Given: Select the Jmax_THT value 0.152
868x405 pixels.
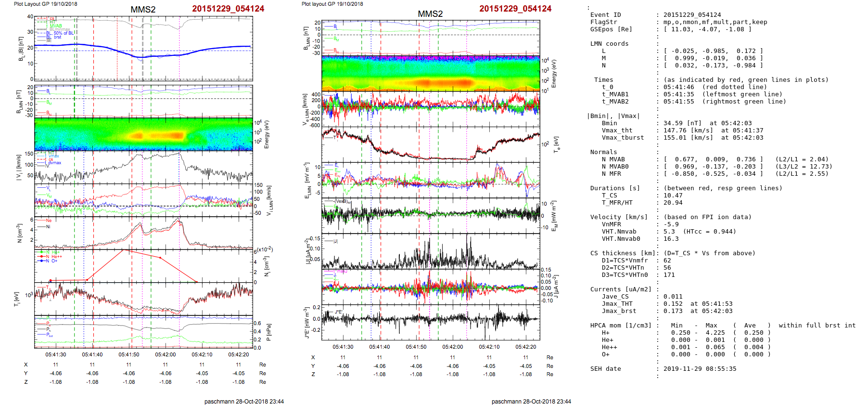Looking at the screenshot, I should pyautogui.click(x=673, y=304).
